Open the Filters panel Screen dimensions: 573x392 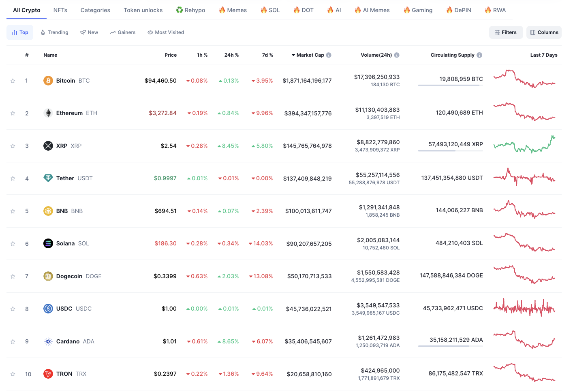[x=506, y=32]
